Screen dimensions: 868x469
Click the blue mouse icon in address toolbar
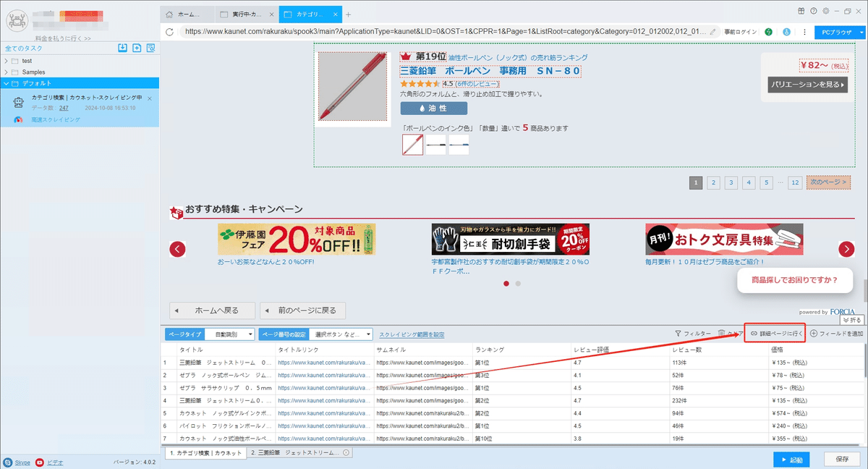[786, 32]
